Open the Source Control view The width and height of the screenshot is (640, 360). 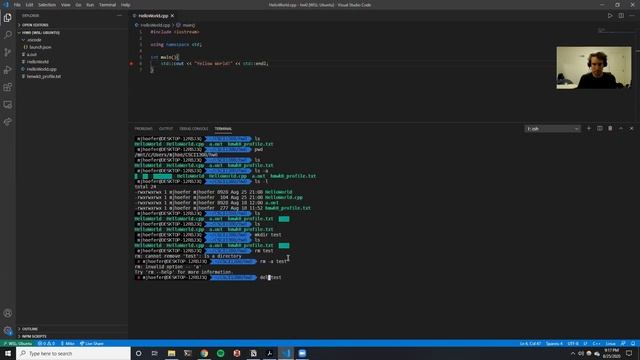pos(8,52)
